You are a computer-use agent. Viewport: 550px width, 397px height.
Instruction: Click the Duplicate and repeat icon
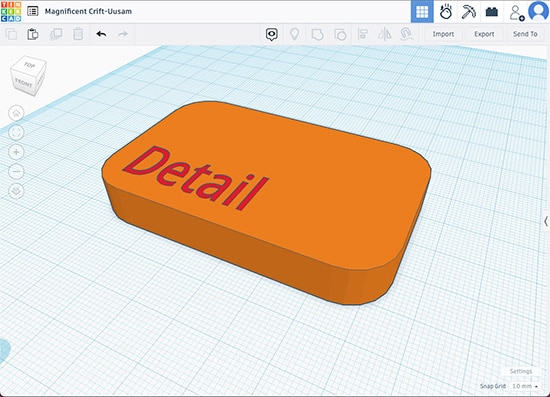(x=56, y=34)
